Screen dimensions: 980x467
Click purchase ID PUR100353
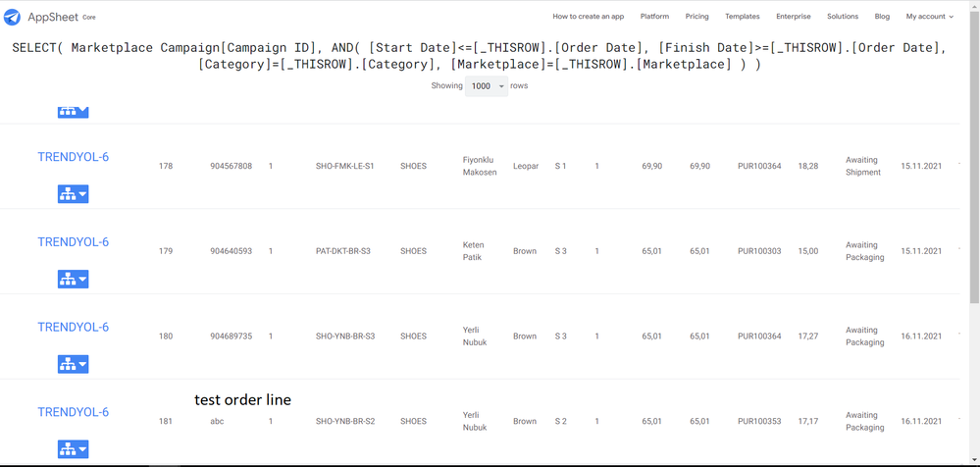pyautogui.click(x=759, y=421)
